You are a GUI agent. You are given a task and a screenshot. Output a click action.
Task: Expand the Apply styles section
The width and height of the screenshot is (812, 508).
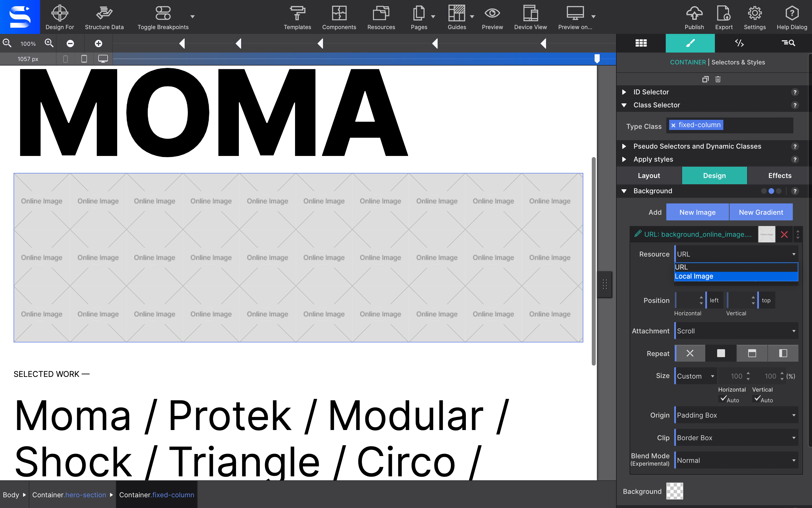[625, 159]
